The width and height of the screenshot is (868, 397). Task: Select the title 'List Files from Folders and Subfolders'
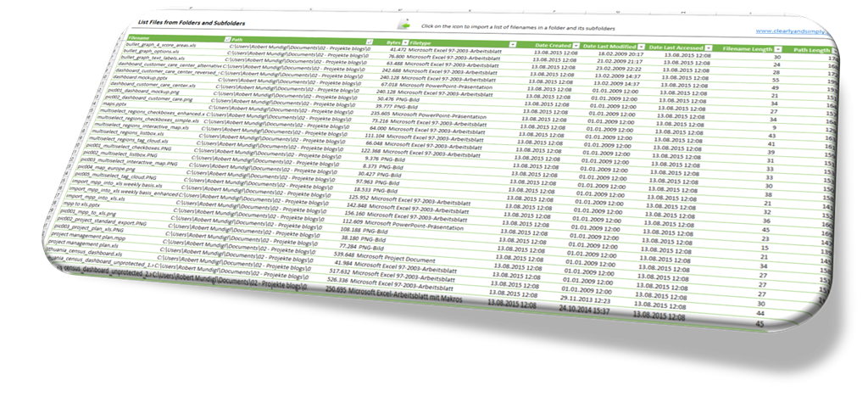(192, 23)
